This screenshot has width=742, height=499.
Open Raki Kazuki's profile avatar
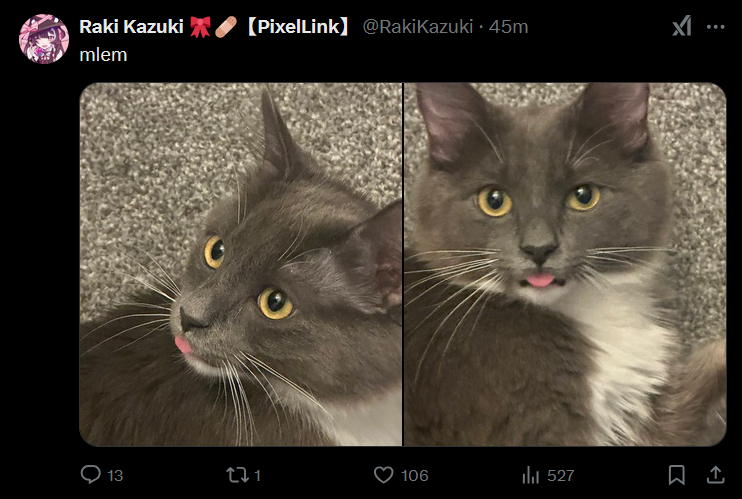click(x=43, y=39)
